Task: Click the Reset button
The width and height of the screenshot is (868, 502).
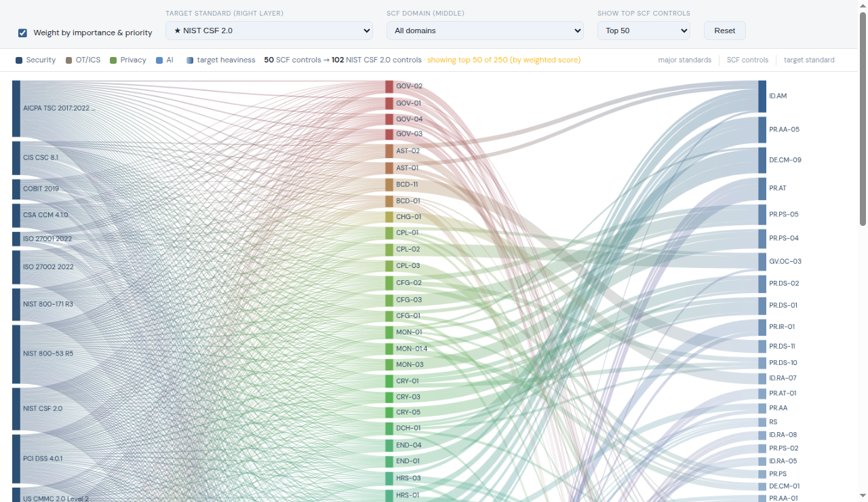Action: pos(725,31)
